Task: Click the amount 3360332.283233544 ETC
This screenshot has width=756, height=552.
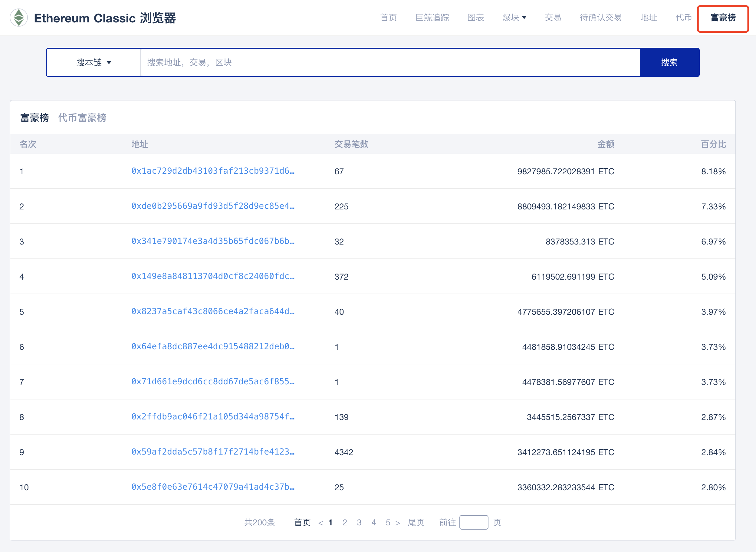Action: 566,487
